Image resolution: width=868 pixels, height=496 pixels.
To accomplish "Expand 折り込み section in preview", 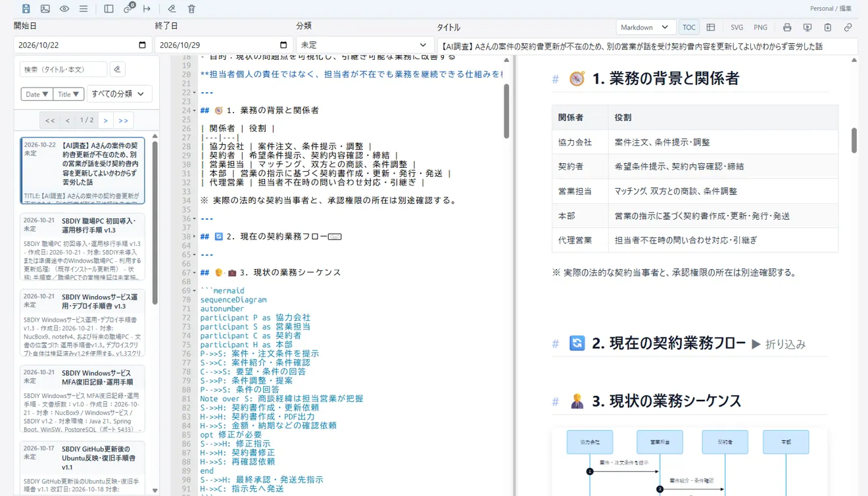I will coord(778,344).
